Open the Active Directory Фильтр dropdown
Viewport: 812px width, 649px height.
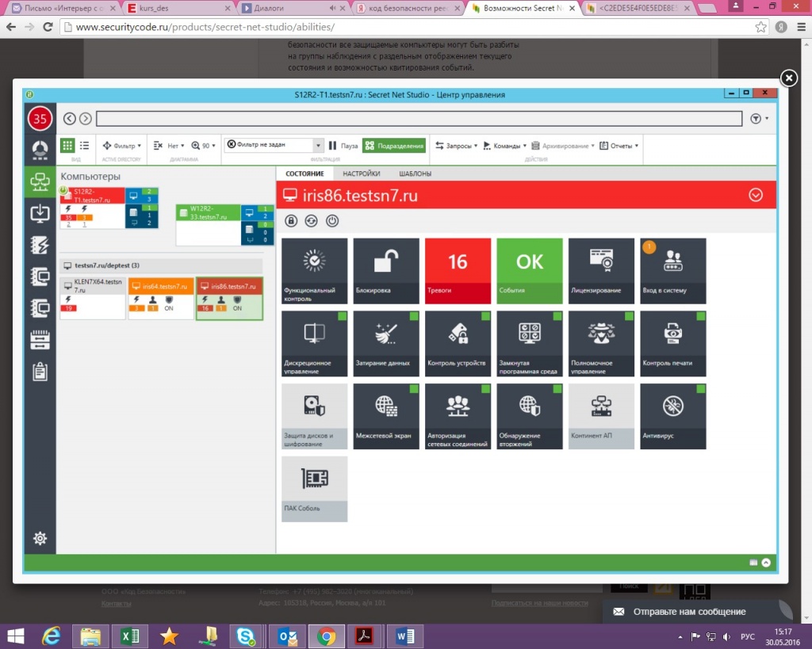pos(121,146)
